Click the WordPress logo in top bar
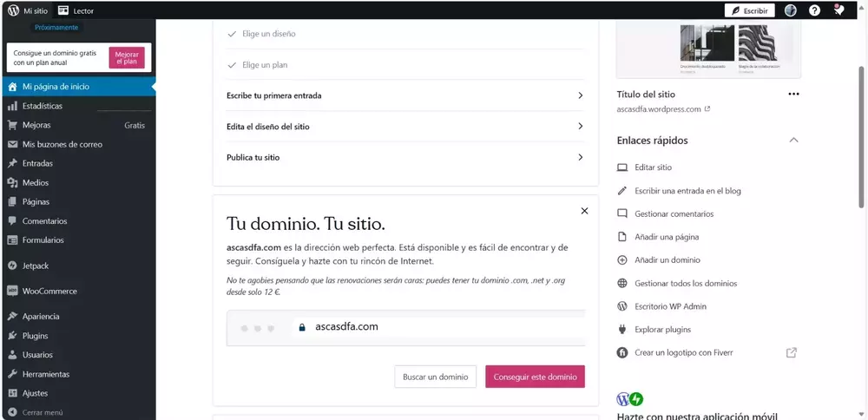The height and width of the screenshot is (420, 868). pyautogui.click(x=13, y=10)
